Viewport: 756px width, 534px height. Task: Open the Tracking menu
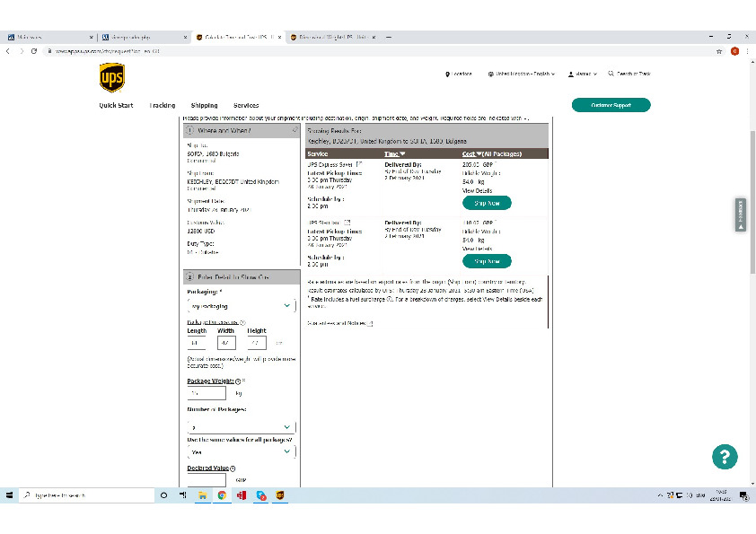(163, 105)
